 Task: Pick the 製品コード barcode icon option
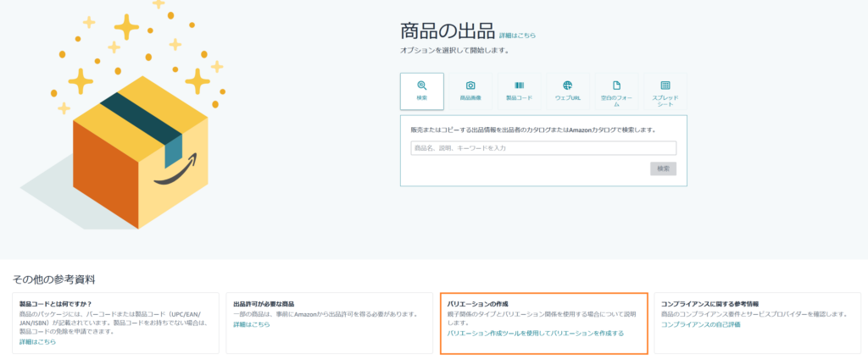click(520, 91)
